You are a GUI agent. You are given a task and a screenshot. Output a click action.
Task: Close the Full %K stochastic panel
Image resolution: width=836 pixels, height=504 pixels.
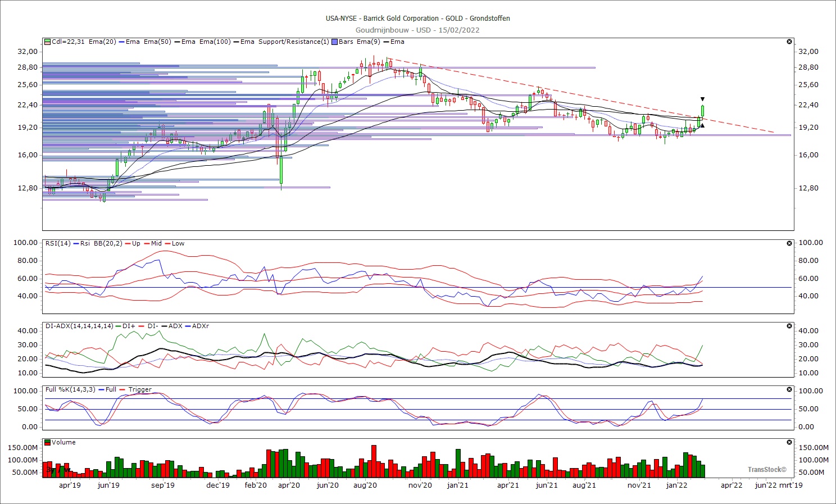[x=789, y=389]
